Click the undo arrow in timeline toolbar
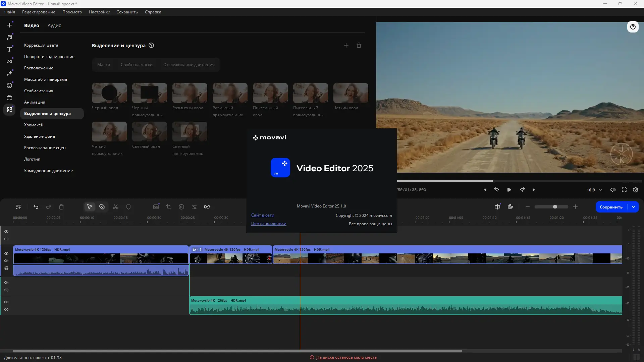Image resolution: width=644 pixels, height=362 pixels. (36, 207)
